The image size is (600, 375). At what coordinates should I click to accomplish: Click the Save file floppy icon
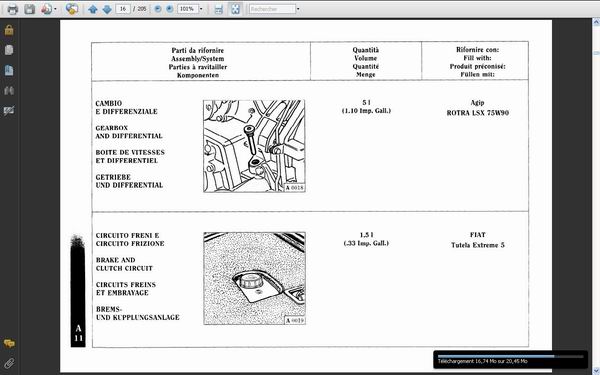[x=29, y=9]
